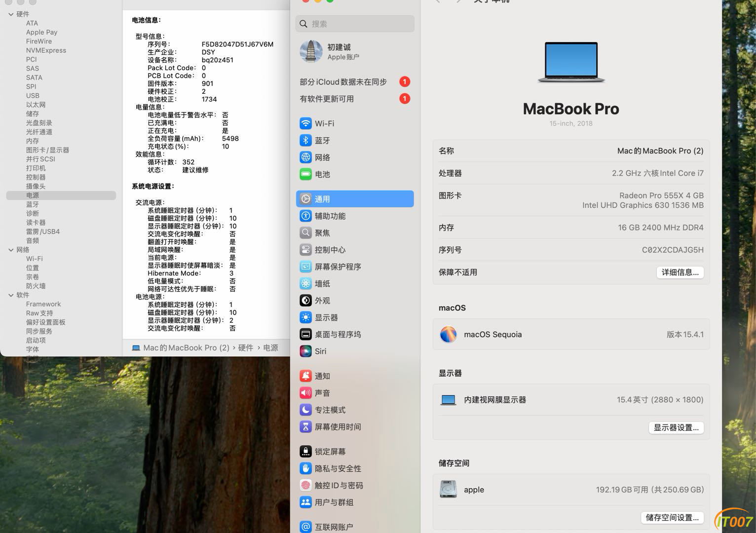Open the Users & Groups (用户与群组) icon
This screenshot has width=756, height=533.
(305, 502)
